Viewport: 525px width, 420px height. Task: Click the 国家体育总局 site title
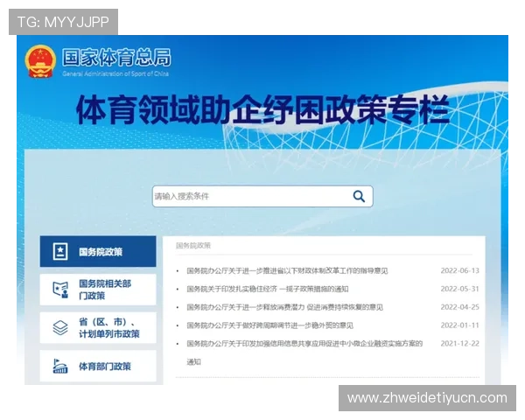click(116, 58)
